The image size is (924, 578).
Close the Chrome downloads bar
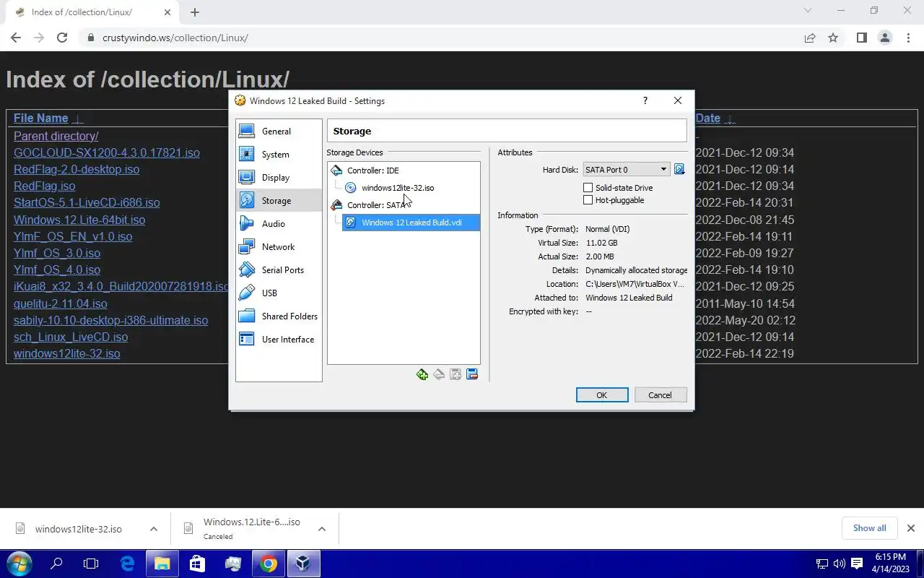point(911,528)
